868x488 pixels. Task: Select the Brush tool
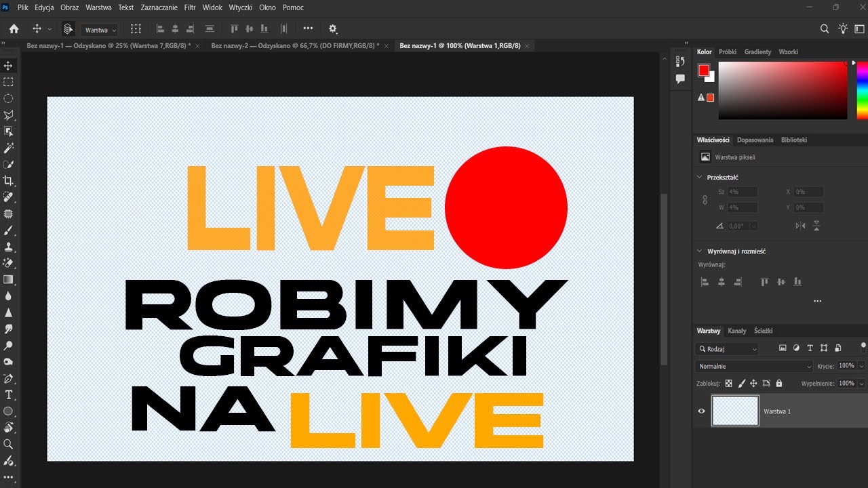[9, 230]
